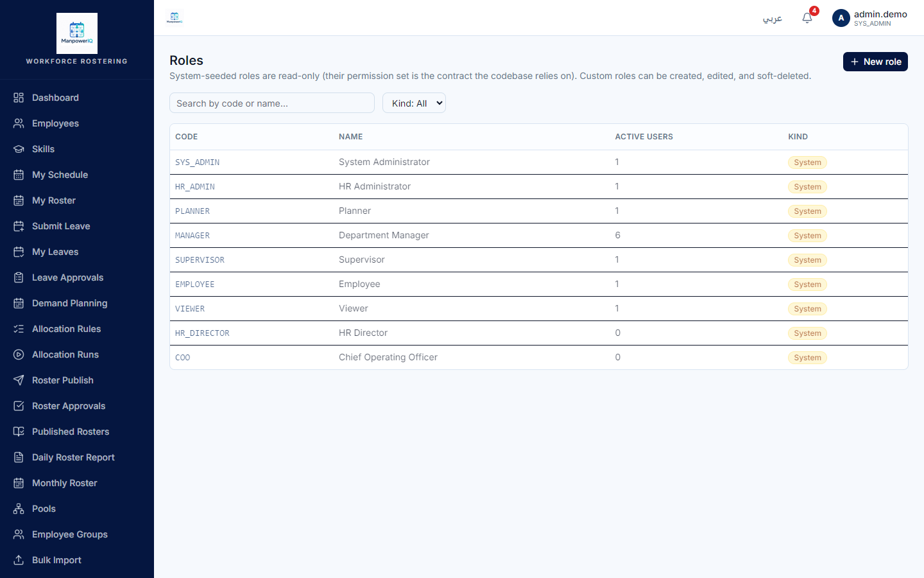Screen dimensions: 924x578
Task: Click the Skills graduation cap icon
Action: pyautogui.click(x=19, y=149)
